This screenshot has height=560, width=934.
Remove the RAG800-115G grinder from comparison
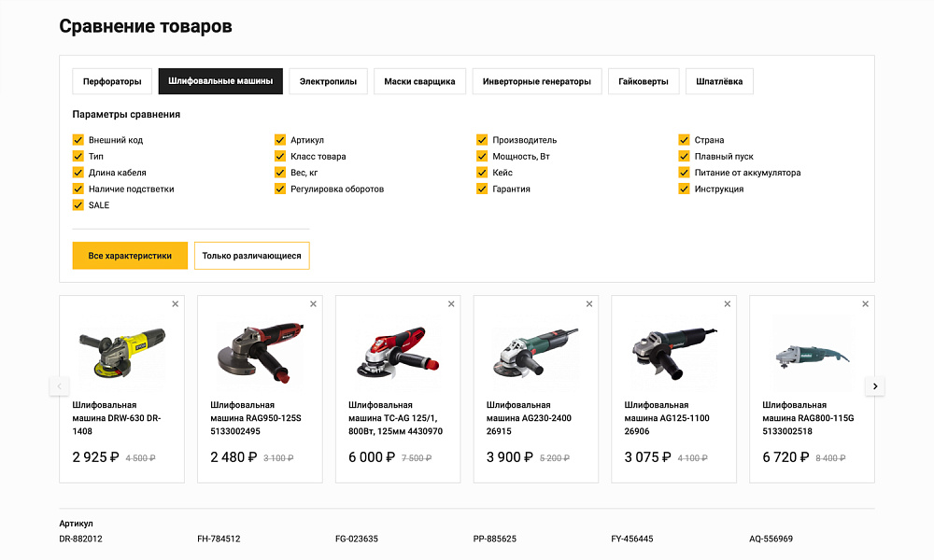(865, 303)
